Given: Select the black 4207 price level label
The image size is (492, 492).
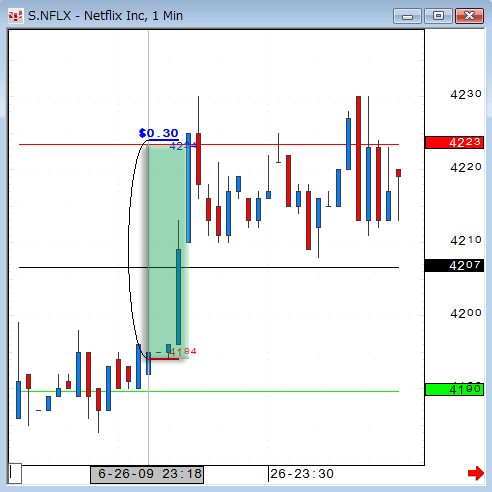Looking at the screenshot, I should tap(454, 266).
